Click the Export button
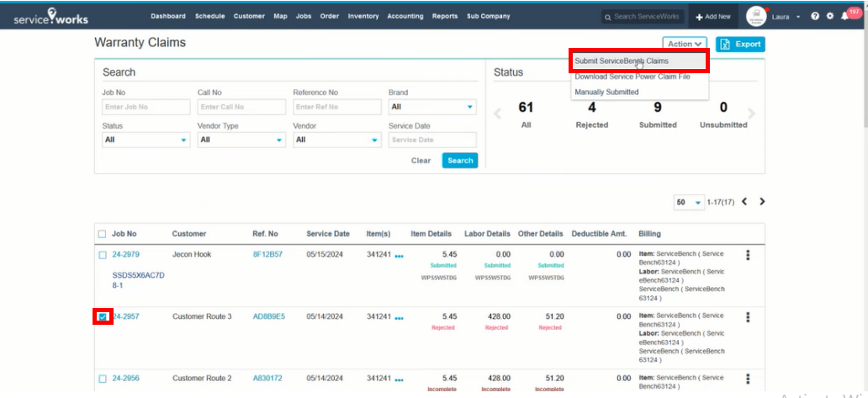Viewport: 868px width, 398px height. 740,45
